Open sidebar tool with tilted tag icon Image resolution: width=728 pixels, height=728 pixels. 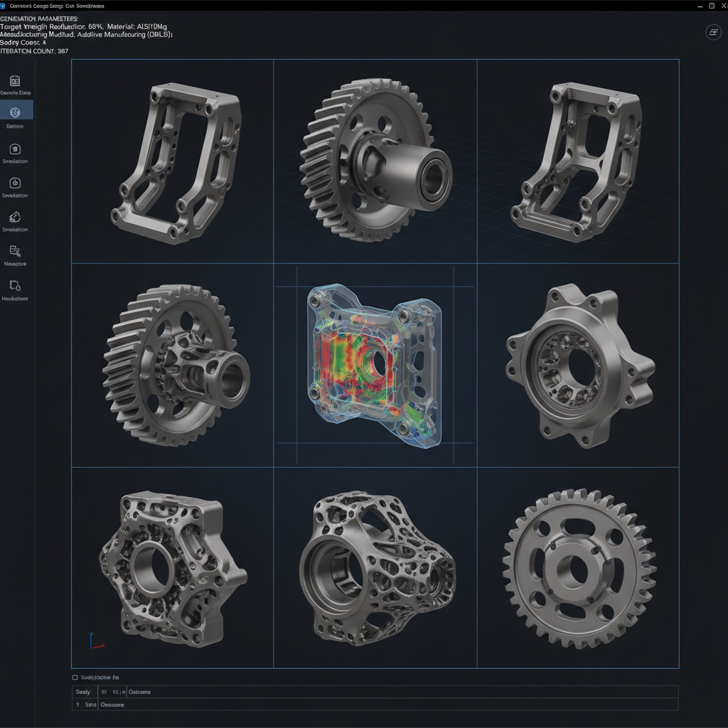[15, 222]
